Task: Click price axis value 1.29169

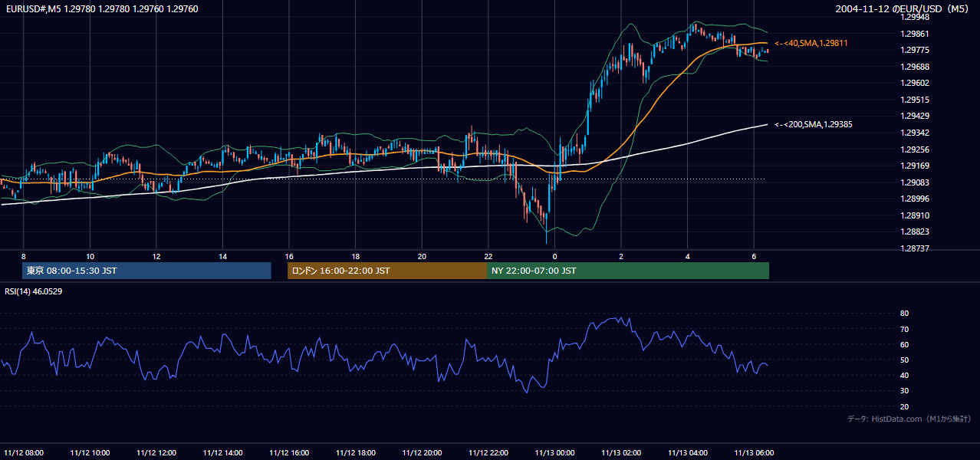Action: tap(914, 166)
